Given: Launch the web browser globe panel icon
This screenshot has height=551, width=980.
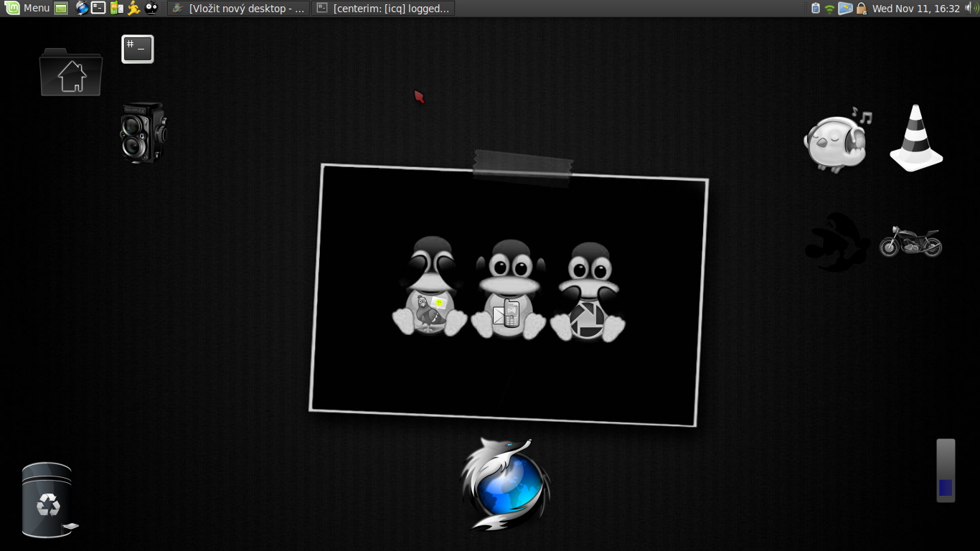Looking at the screenshot, I should (82, 8).
